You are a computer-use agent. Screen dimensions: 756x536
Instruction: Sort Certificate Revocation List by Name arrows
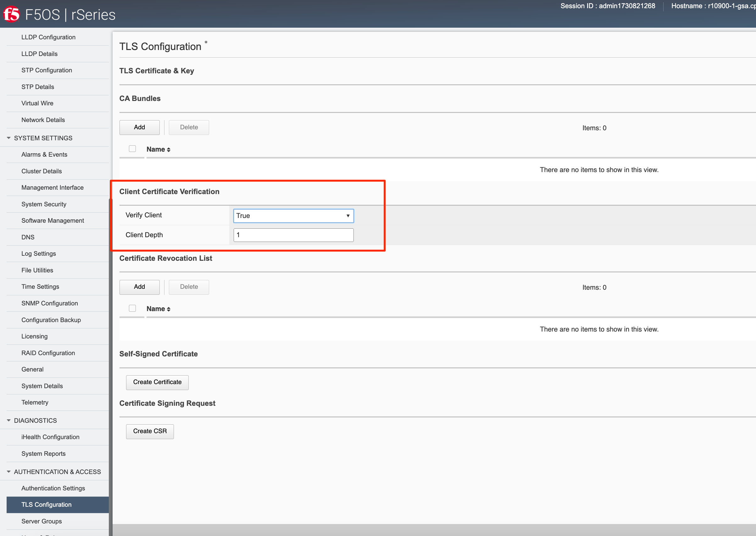[168, 309]
